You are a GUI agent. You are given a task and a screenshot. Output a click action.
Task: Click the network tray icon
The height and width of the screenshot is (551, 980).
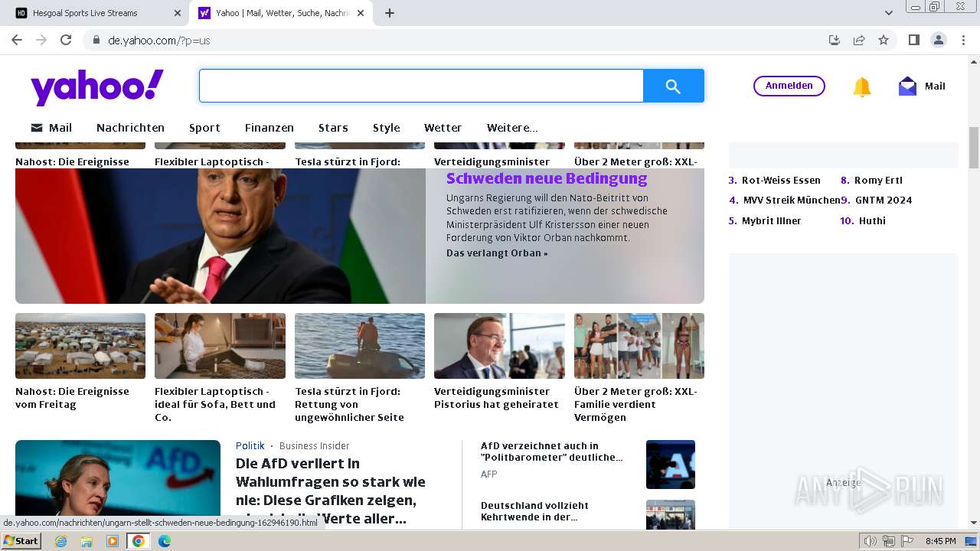tap(889, 541)
